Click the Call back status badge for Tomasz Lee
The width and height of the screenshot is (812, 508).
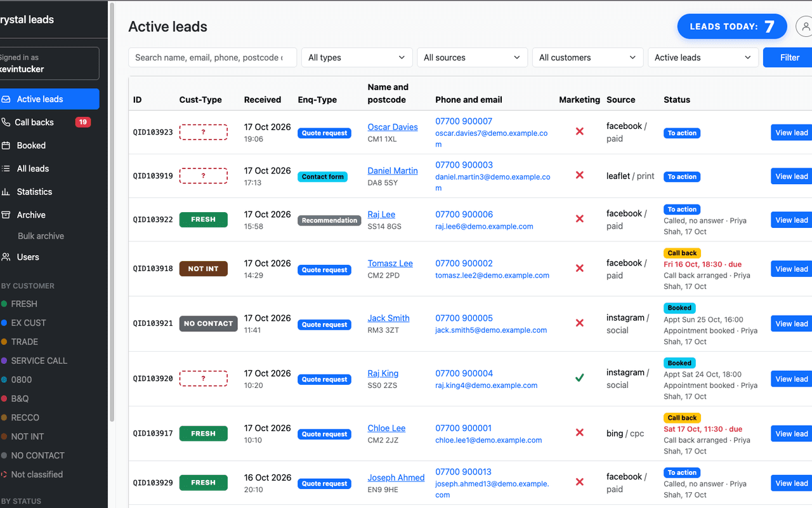(683, 253)
